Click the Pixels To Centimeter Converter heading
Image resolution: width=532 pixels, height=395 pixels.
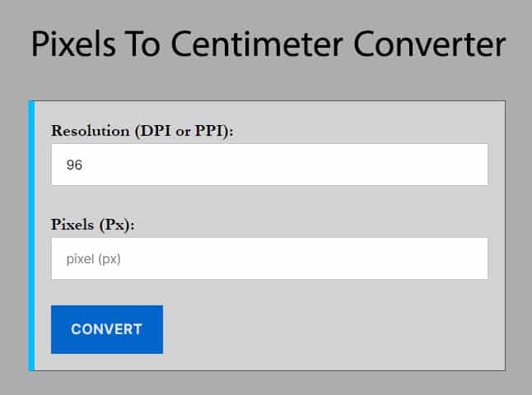(268, 44)
